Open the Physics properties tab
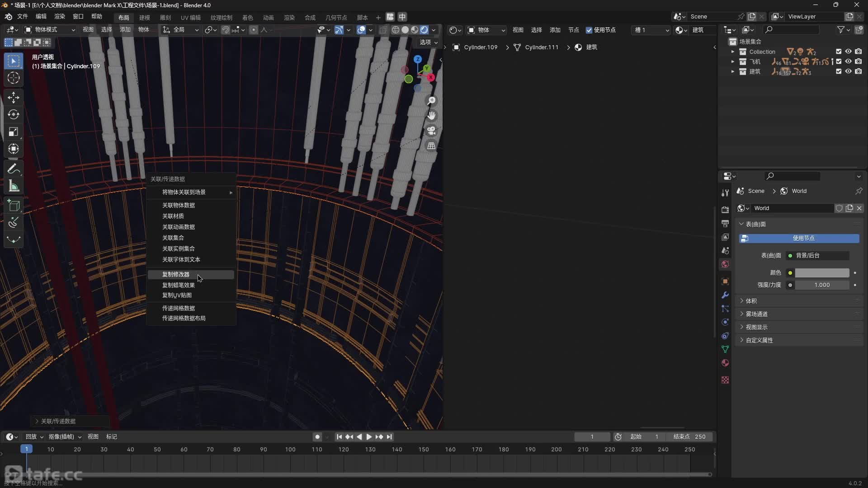This screenshot has height=488, width=868. 725,322
